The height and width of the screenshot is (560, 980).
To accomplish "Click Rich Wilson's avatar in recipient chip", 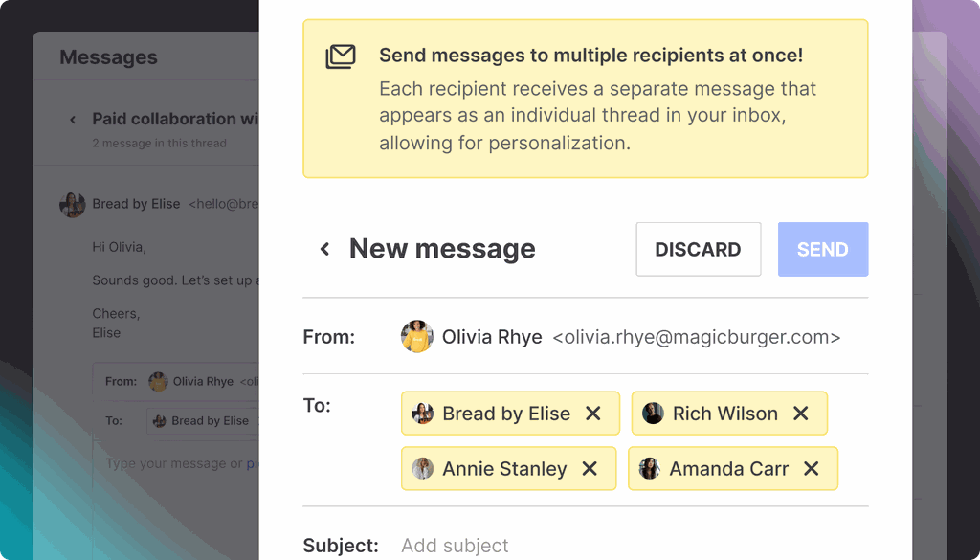I will coord(653,414).
